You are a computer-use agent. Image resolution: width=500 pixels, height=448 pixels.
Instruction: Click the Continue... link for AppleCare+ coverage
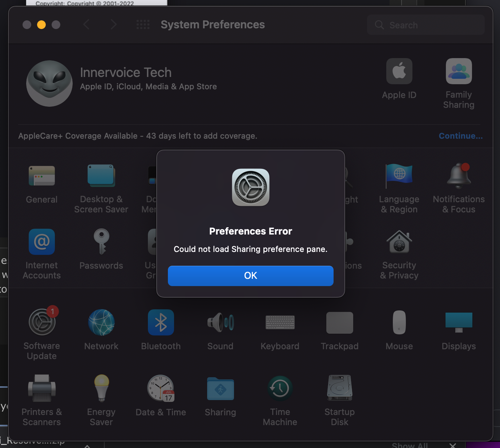pos(461,136)
